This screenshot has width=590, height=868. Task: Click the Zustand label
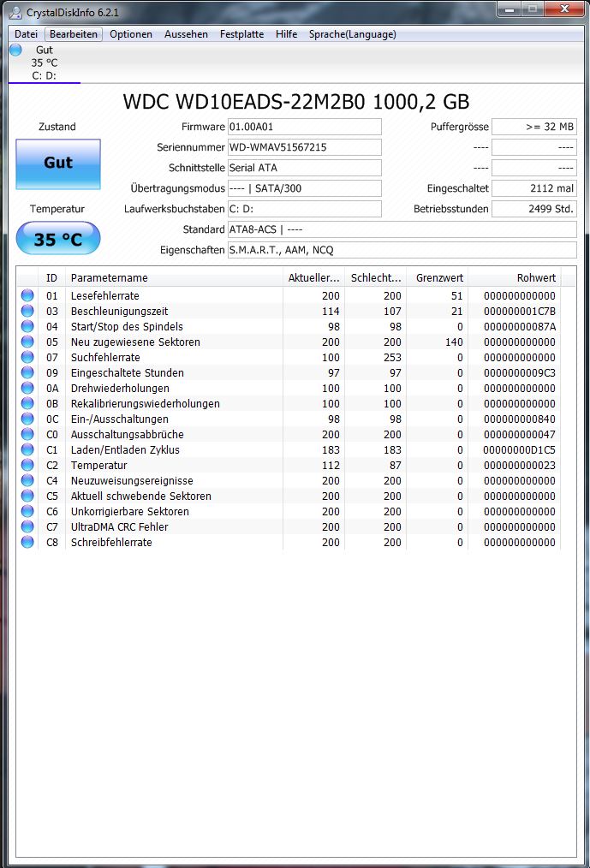57,127
